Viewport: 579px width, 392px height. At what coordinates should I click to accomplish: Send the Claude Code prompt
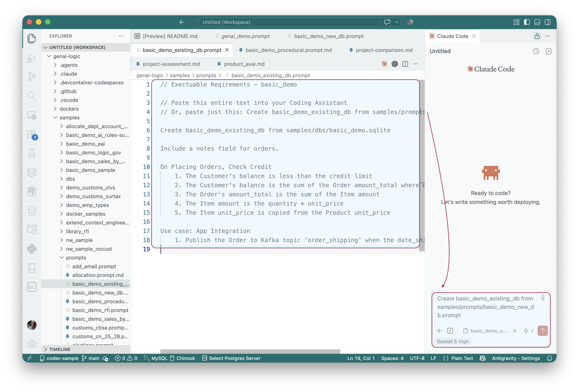(x=542, y=331)
